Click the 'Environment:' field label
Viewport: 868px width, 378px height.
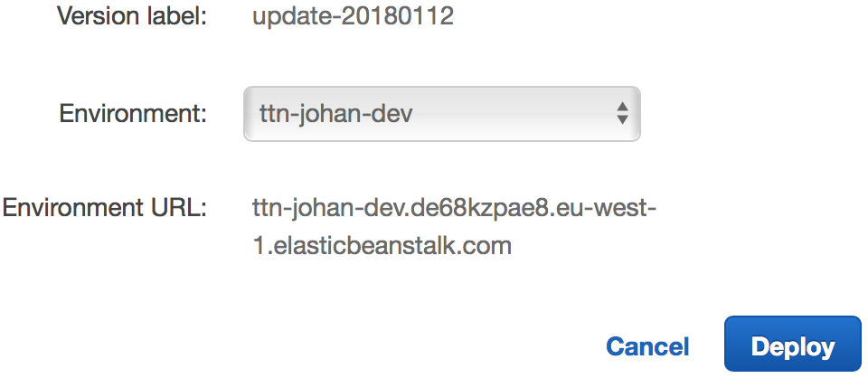[x=133, y=114]
